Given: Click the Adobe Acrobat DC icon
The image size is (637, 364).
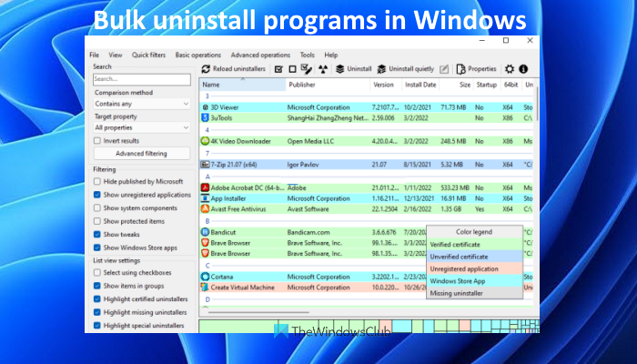Looking at the screenshot, I should click(205, 187).
